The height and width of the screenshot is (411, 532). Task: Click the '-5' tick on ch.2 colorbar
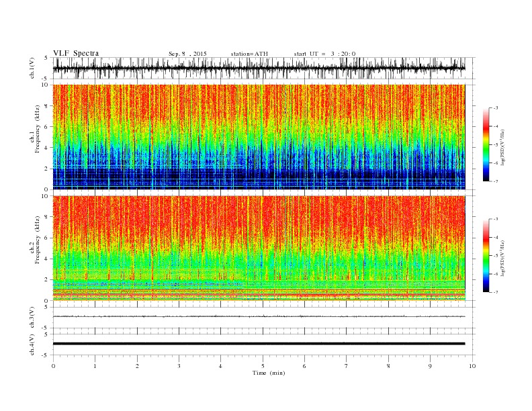coord(496,255)
